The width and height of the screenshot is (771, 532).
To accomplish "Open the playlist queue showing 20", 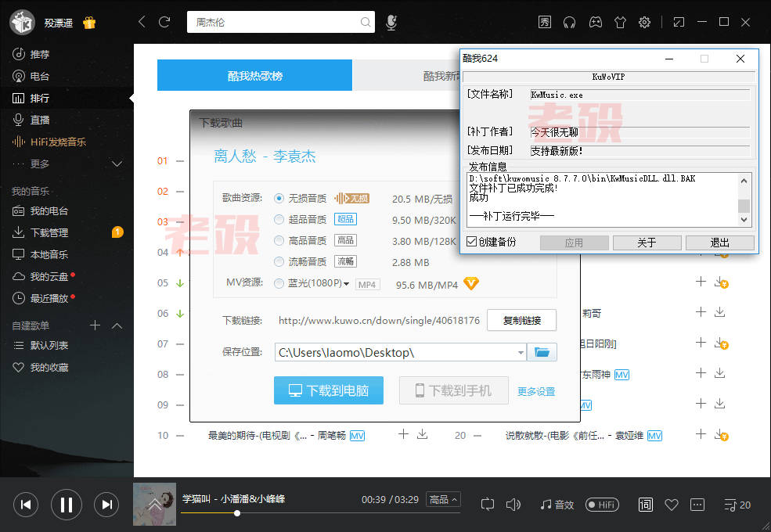I will click(737, 505).
